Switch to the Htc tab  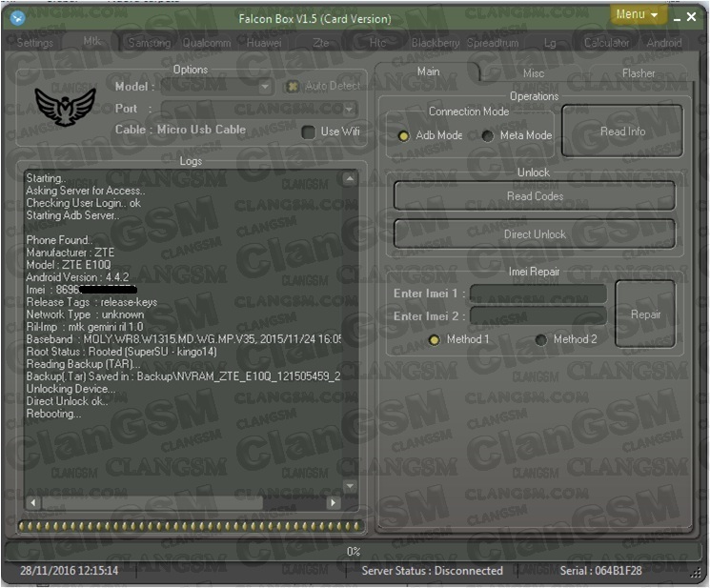[x=377, y=43]
